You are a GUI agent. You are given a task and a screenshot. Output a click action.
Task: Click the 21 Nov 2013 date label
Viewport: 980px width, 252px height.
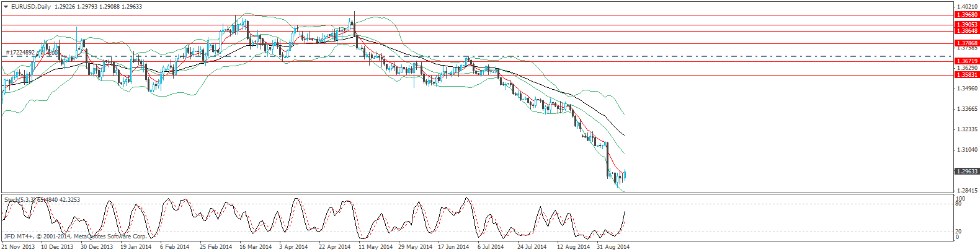point(18,247)
